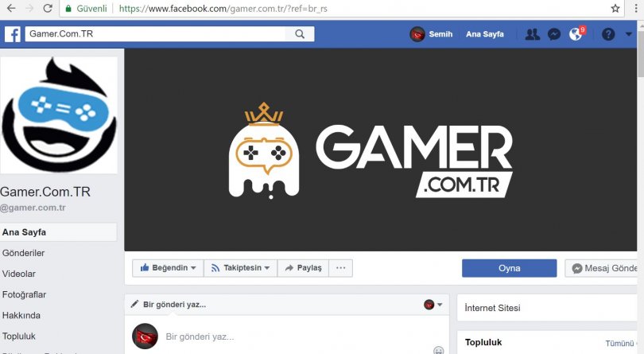Screen dimensions: 644x354
Task: Click the Tümünü link in Topluluk box
Action: tap(620, 343)
